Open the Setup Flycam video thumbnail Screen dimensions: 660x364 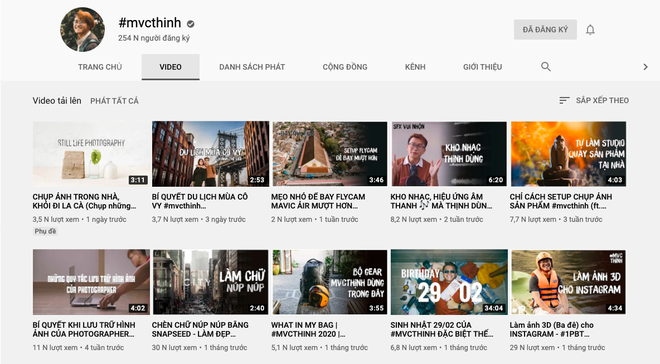pyautogui.click(x=330, y=154)
